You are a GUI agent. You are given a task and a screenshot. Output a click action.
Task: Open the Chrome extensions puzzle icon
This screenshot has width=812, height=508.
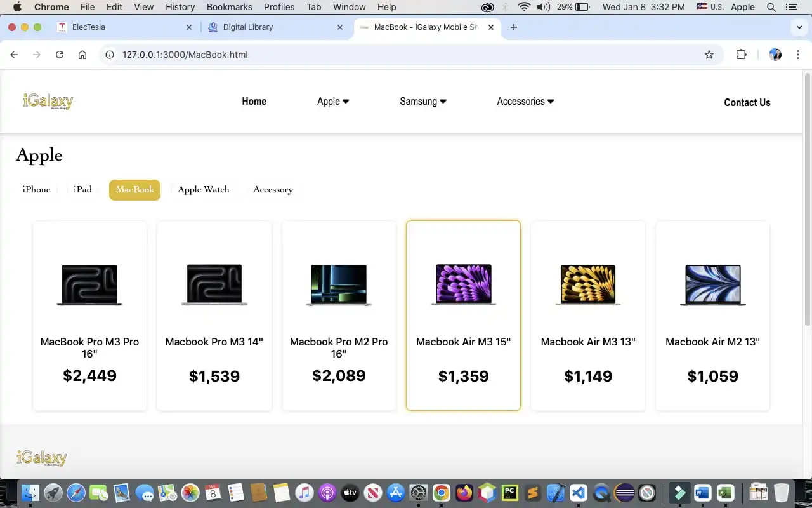(741, 55)
